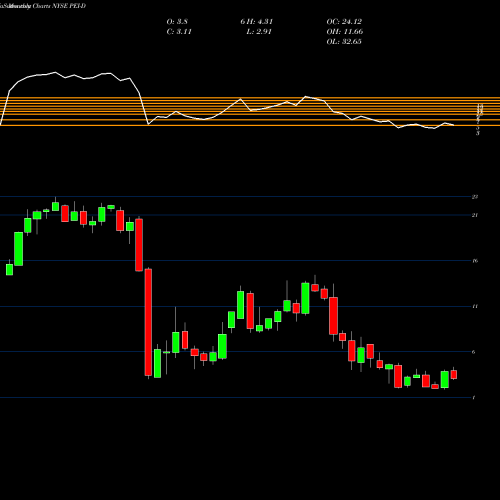The image size is (500, 500).
Task: Click the 'O: 3.8' open value
Action: [x=177, y=22]
